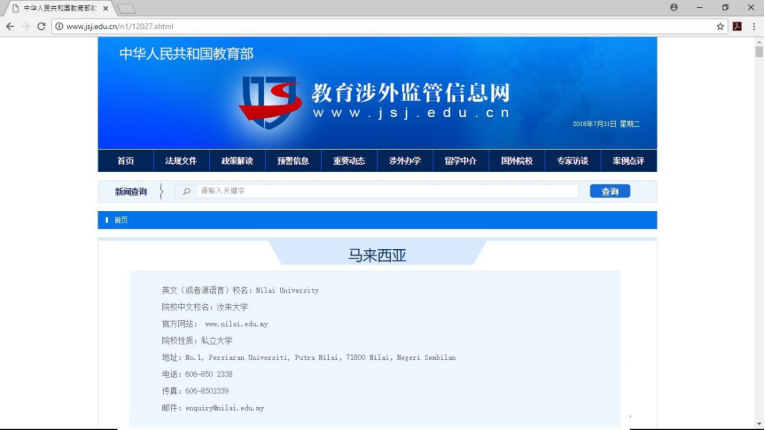This screenshot has height=430, width=765.
Task: Reload the page with the refresh icon
Action: [41, 26]
